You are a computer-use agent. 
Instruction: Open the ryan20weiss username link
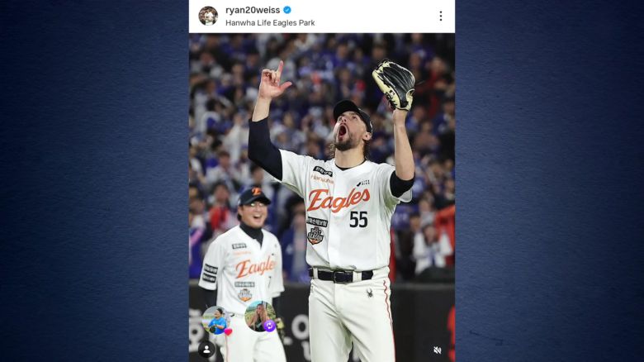253,10
